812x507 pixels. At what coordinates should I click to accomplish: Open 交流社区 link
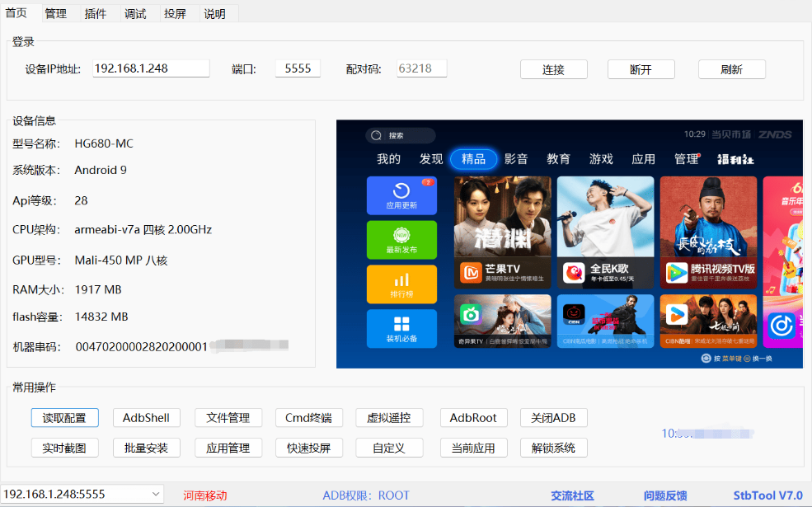tap(572, 495)
